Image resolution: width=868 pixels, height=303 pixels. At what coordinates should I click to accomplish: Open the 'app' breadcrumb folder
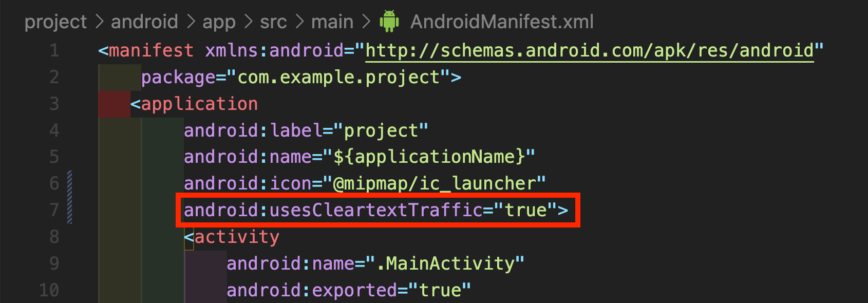pos(219,23)
